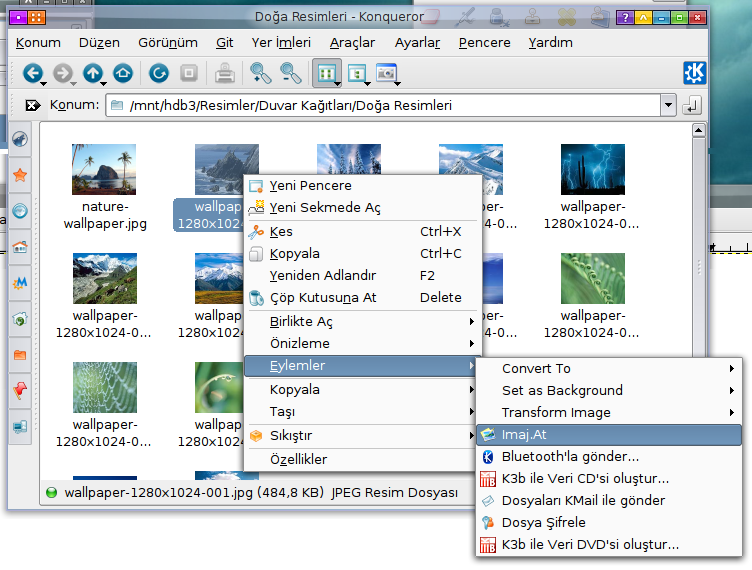Choose K3b ile Veri DVD'si oluştur...
752x570 pixels.
[609, 545]
